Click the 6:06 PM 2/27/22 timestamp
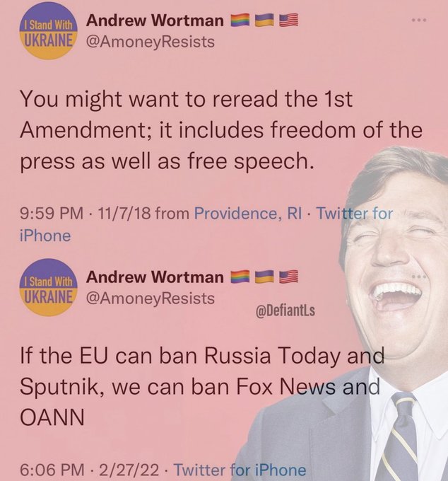 click(x=90, y=470)
